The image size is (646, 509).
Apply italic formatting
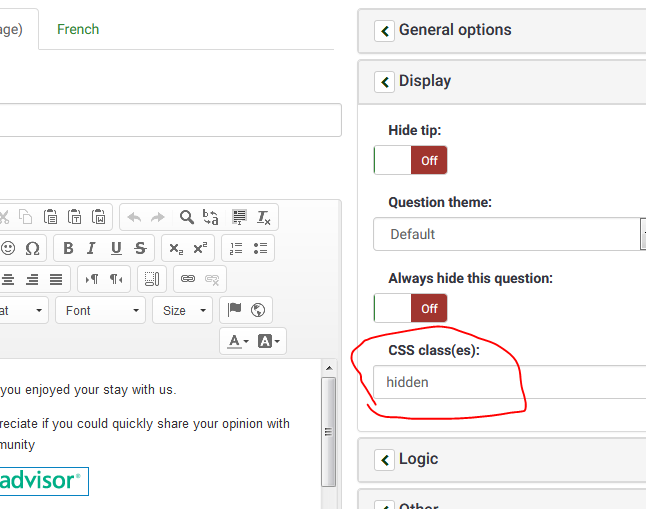point(92,248)
